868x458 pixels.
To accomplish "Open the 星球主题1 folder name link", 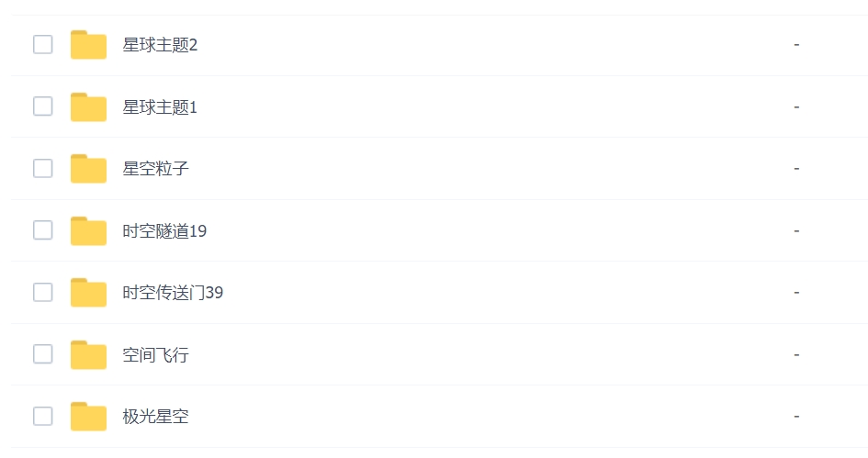I will click(x=160, y=107).
